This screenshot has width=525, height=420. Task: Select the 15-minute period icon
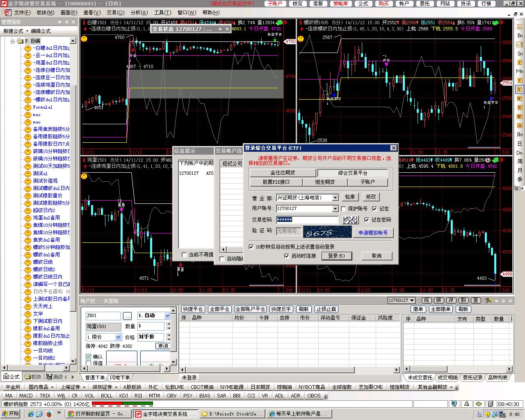click(520, 107)
